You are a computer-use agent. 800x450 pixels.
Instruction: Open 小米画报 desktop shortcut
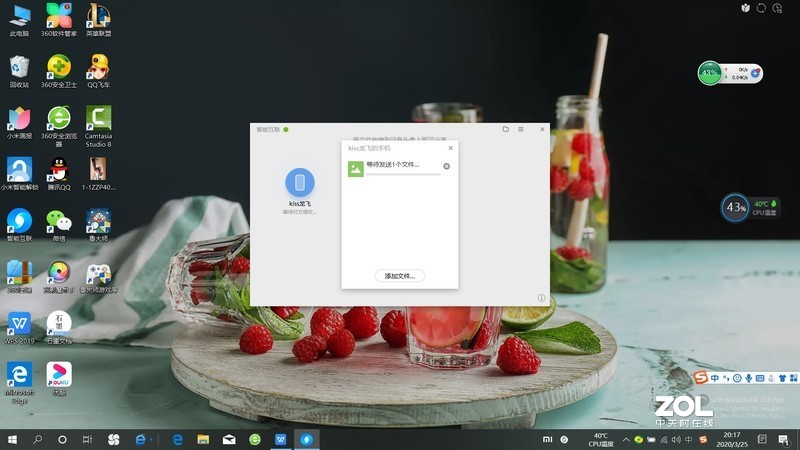pos(19,123)
